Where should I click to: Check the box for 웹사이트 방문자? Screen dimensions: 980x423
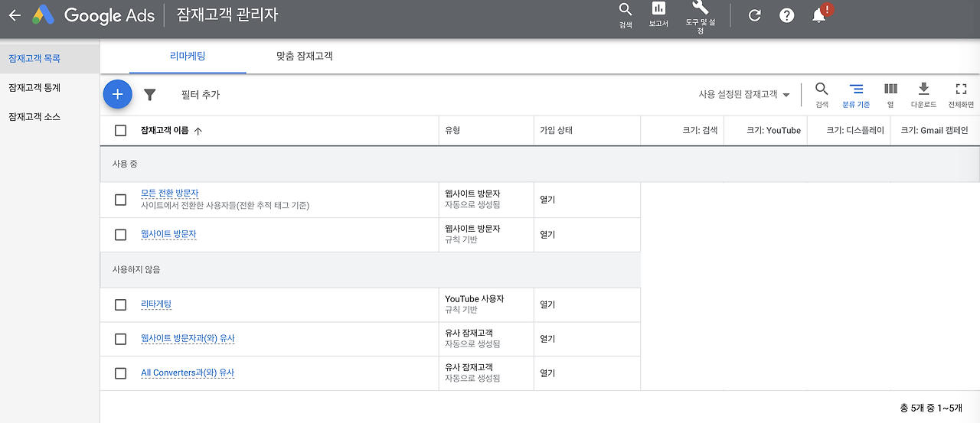[120, 235]
